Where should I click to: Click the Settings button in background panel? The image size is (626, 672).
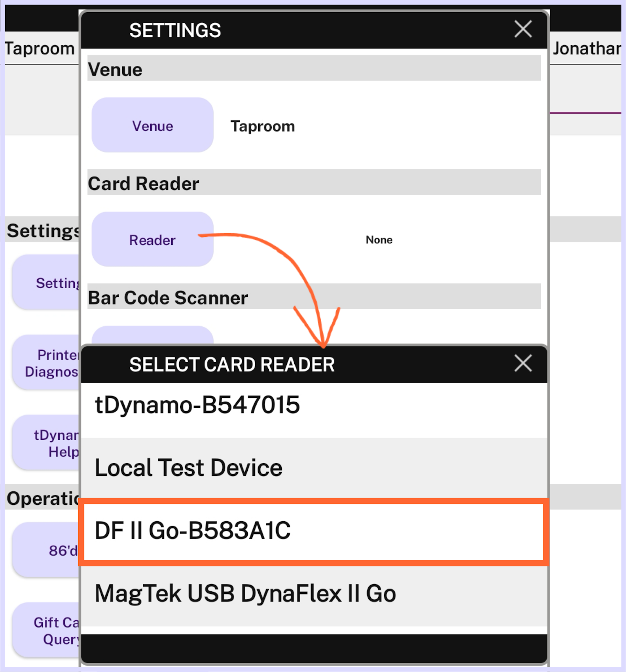pyautogui.click(x=46, y=282)
